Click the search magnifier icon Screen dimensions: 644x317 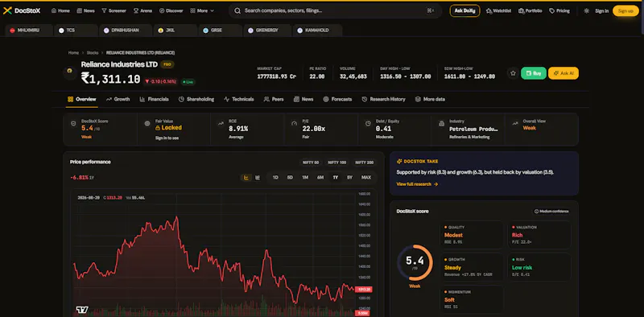(x=237, y=11)
